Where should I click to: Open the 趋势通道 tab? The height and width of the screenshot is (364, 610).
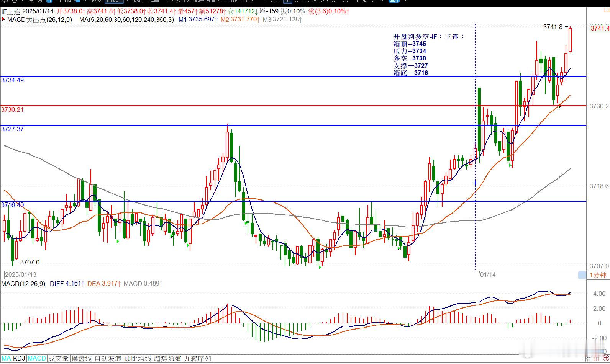(167, 359)
